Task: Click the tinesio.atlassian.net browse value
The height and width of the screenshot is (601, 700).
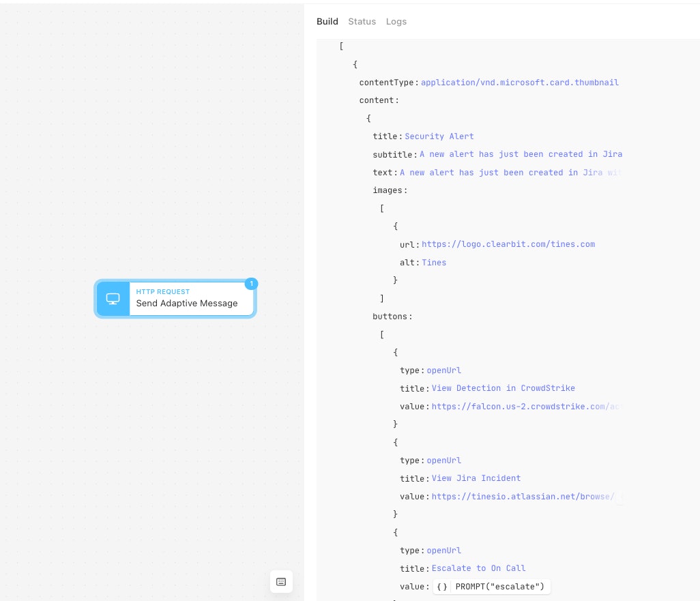Action: 526,497
